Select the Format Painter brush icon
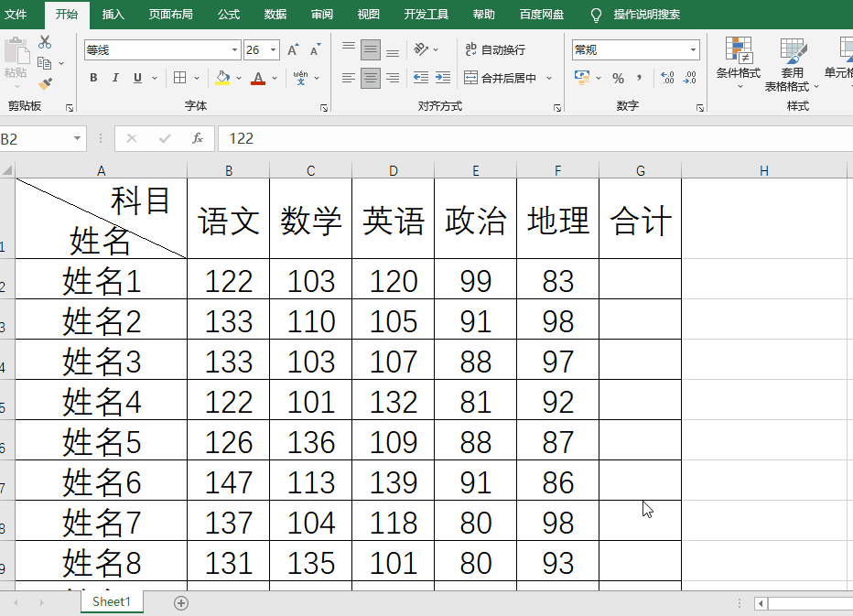853x616 pixels. tap(45, 84)
